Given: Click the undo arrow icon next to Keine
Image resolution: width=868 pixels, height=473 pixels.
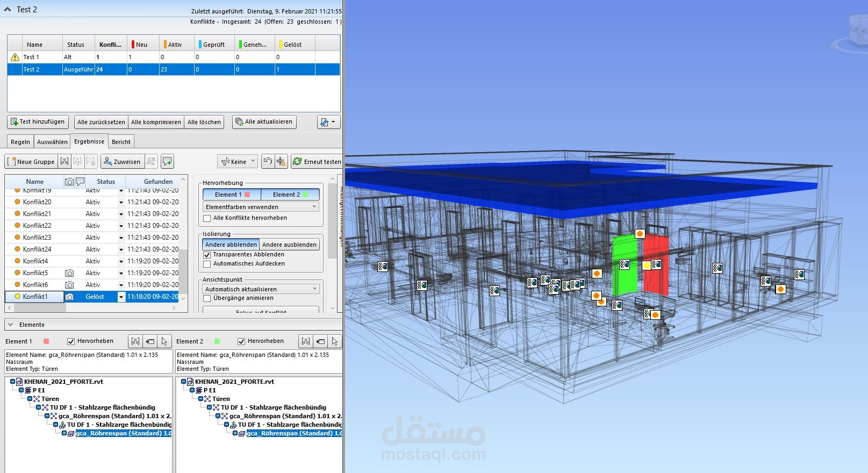Looking at the screenshot, I should 267,161.
